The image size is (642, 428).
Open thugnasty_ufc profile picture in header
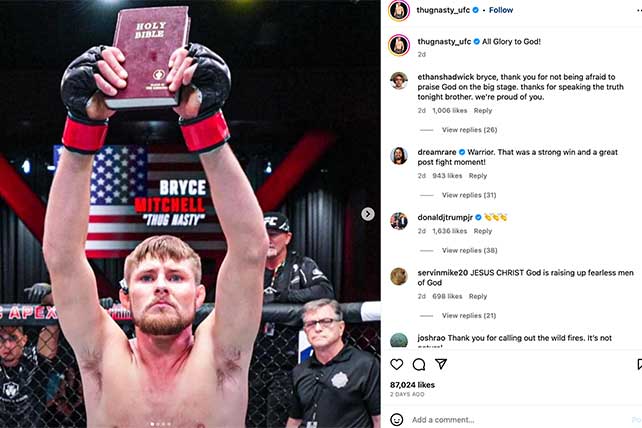[x=399, y=11]
